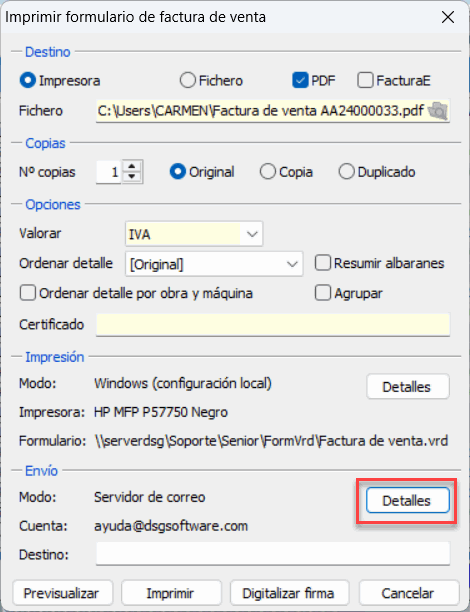Click the ayuda@dsgsoftware.com account text
Image resolution: width=470 pixels, height=612 pixels.
[x=171, y=526]
